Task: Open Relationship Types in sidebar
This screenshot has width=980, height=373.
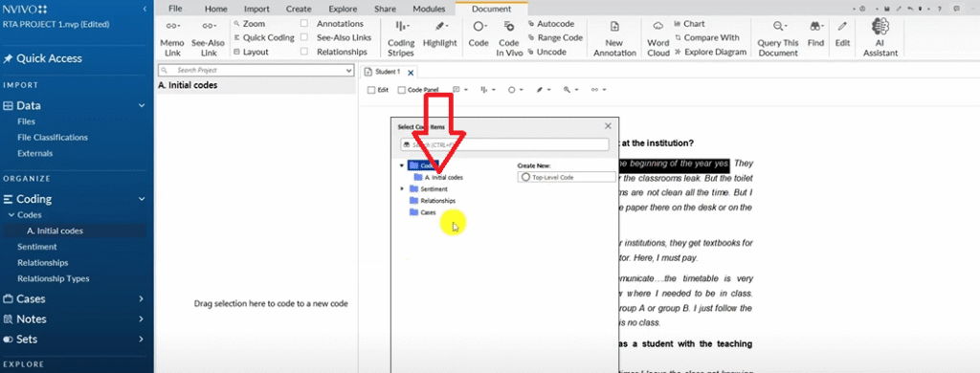Action: click(x=54, y=278)
